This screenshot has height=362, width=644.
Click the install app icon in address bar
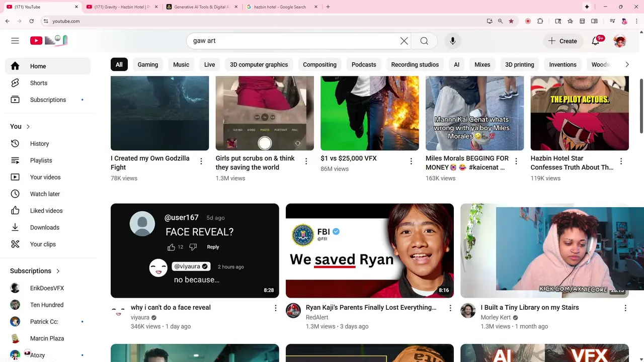pyautogui.click(x=490, y=21)
